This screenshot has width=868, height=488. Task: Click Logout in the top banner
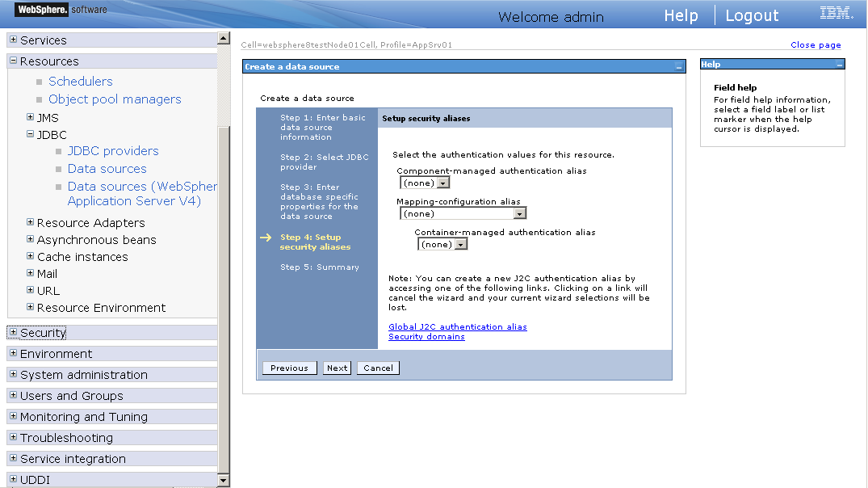click(x=752, y=15)
